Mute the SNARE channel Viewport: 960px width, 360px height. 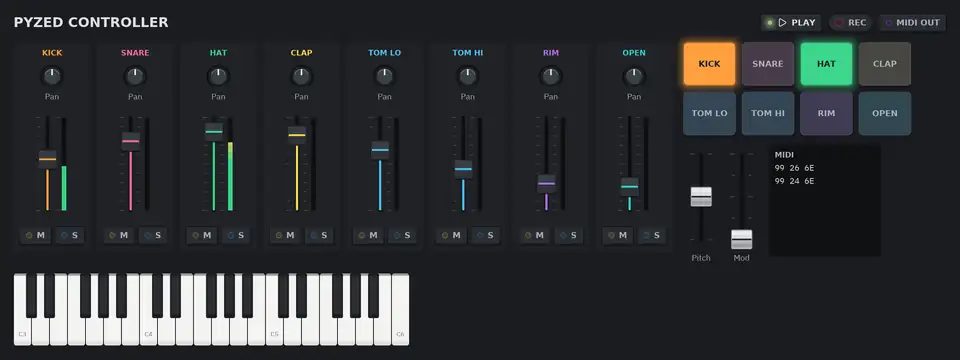(119, 235)
